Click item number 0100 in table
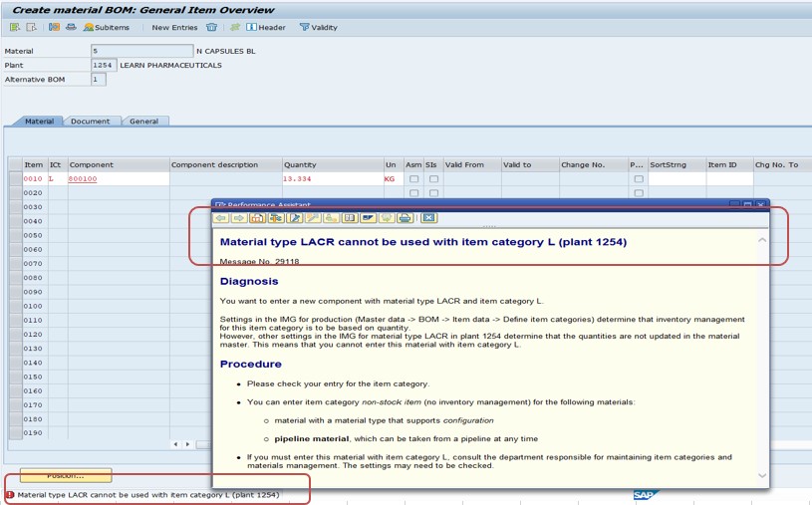This screenshot has height=505, width=812. tap(33, 306)
